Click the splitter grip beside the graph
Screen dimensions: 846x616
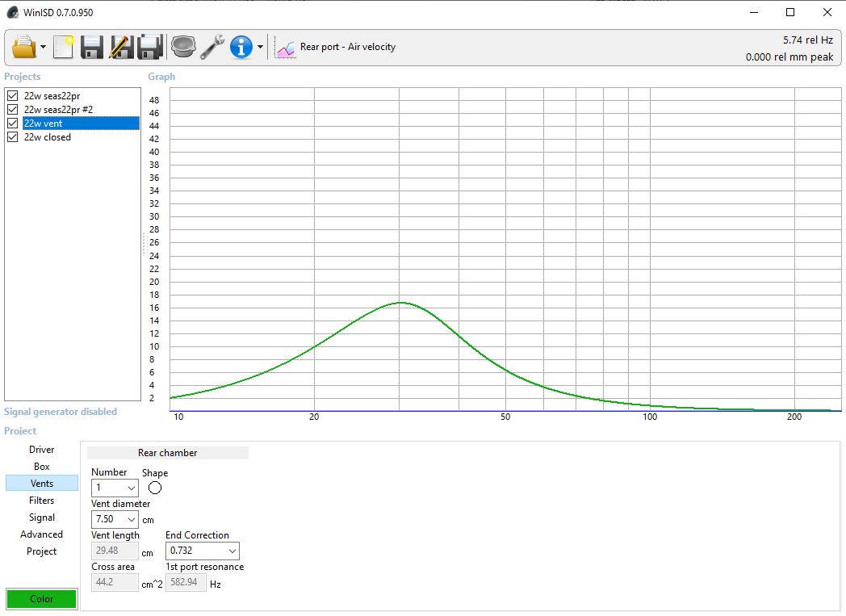(x=144, y=244)
